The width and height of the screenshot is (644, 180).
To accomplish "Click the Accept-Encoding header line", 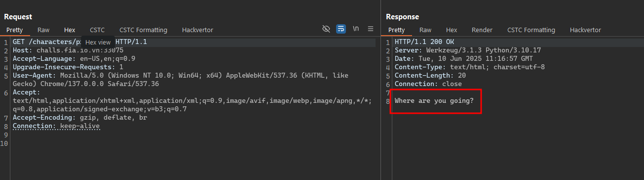I will [x=80, y=118].
